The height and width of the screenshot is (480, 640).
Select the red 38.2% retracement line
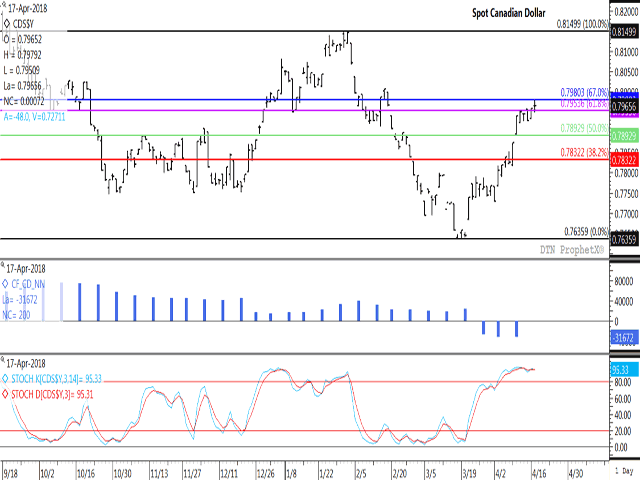tap(304, 160)
